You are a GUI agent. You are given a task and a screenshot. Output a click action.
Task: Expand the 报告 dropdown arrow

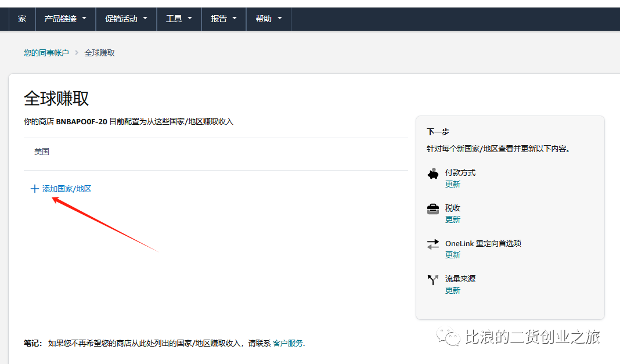click(235, 18)
